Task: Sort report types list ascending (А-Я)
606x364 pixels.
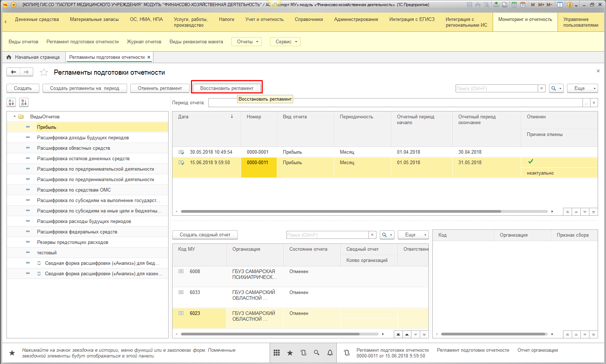Action: 11,102
